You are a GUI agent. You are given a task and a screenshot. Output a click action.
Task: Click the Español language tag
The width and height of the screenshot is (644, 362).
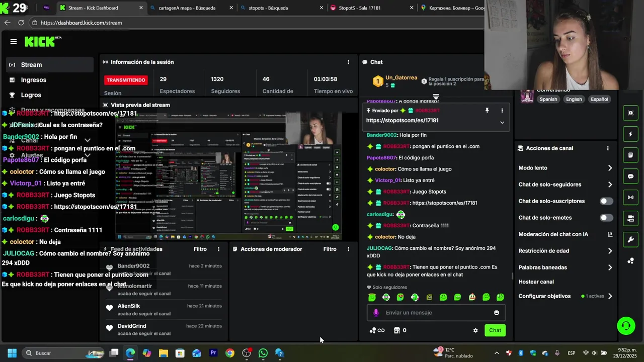point(599,99)
